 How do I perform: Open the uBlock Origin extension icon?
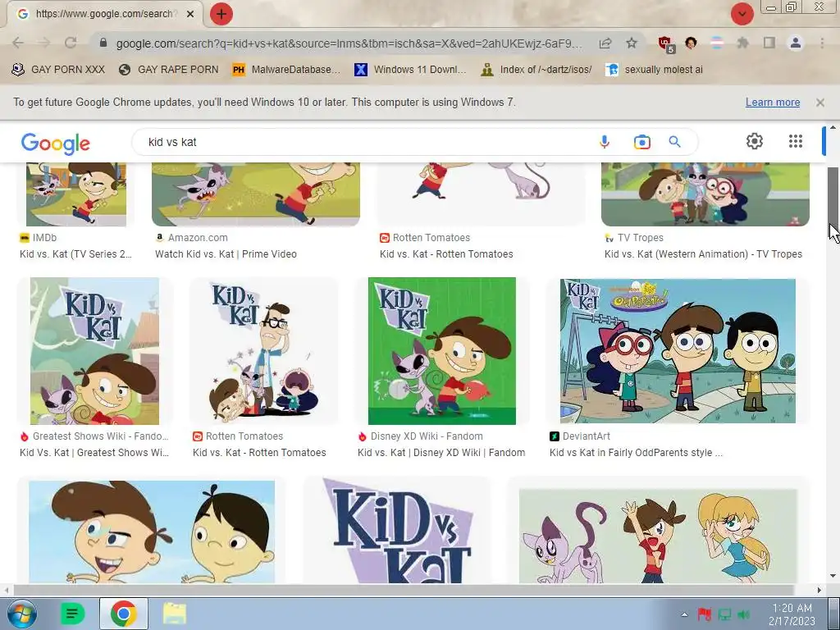pyautogui.click(x=666, y=44)
